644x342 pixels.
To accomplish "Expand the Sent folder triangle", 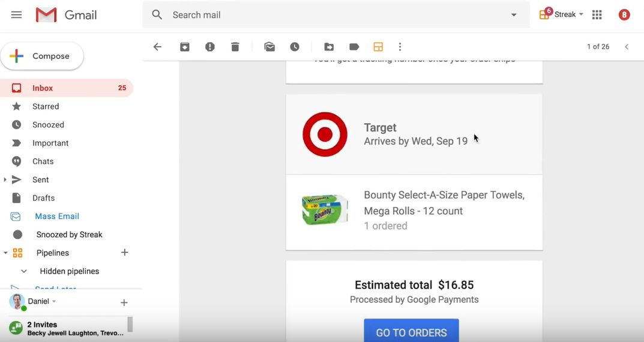I will pyautogui.click(x=5, y=180).
